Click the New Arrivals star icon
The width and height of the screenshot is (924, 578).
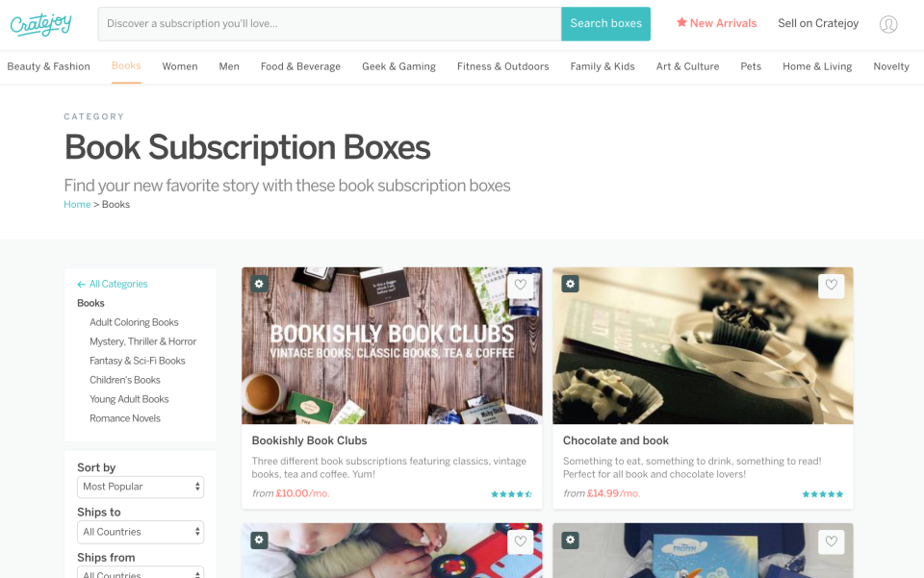(681, 22)
